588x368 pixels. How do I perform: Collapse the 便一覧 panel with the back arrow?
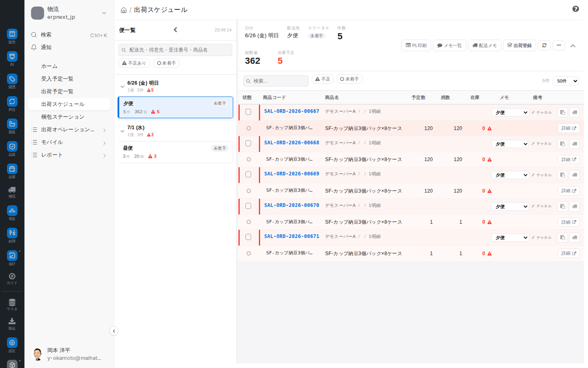click(176, 30)
